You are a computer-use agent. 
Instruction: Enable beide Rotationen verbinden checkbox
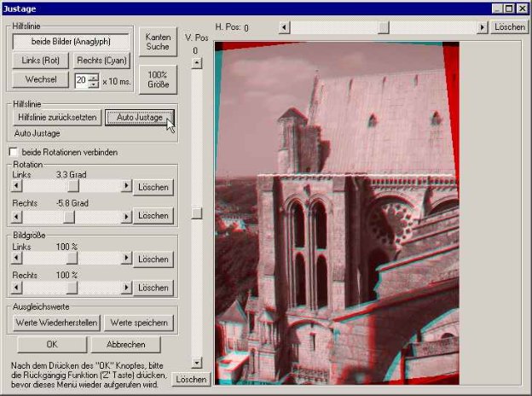pyautogui.click(x=13, y=152)
